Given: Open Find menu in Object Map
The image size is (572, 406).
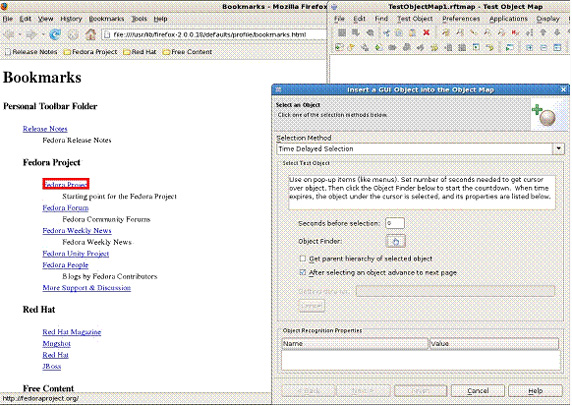Looking at the screenshot, I should 381,19.
